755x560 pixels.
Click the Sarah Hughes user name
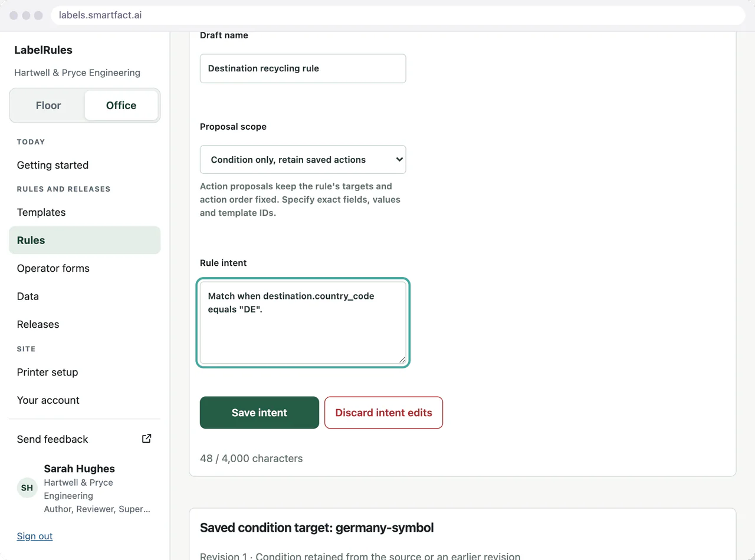[79, 469]
